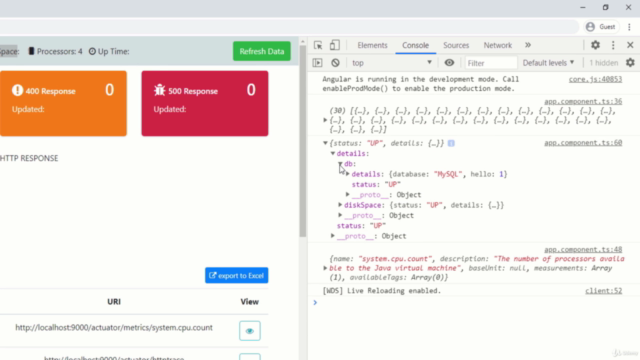Click the system.cpu.count URL cell
This screenshot has height=360, width=640.
[114, 328]
